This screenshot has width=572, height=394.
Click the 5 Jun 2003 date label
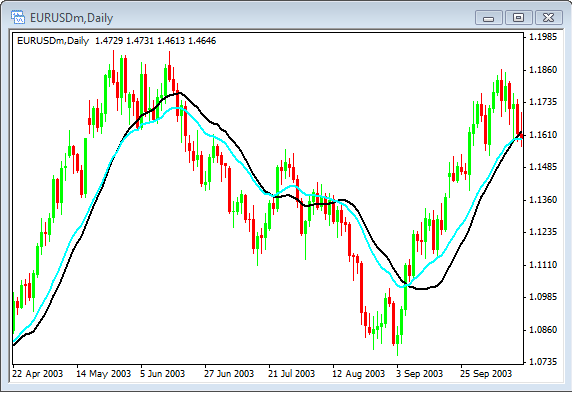(x=162, y=374)
